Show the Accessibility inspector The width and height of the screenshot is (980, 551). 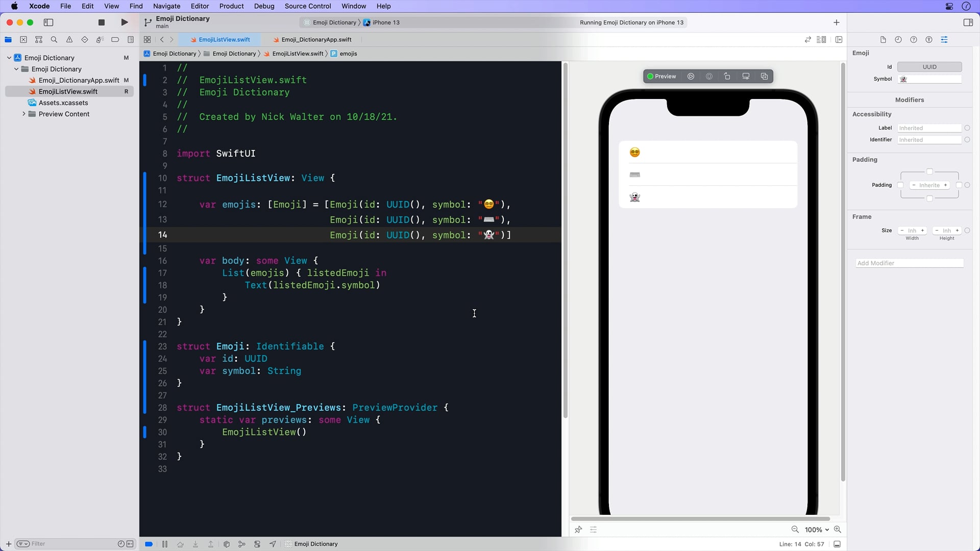(x=929, y=40)
